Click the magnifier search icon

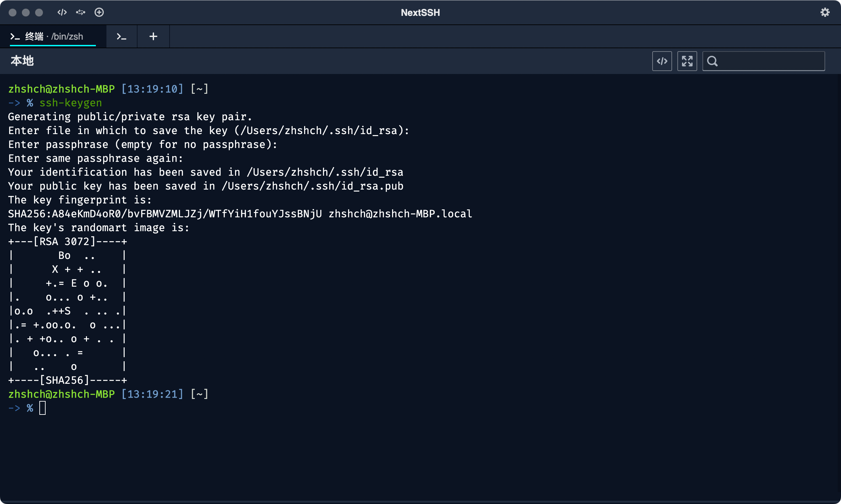pyautogui.click(x=712, y=61)
